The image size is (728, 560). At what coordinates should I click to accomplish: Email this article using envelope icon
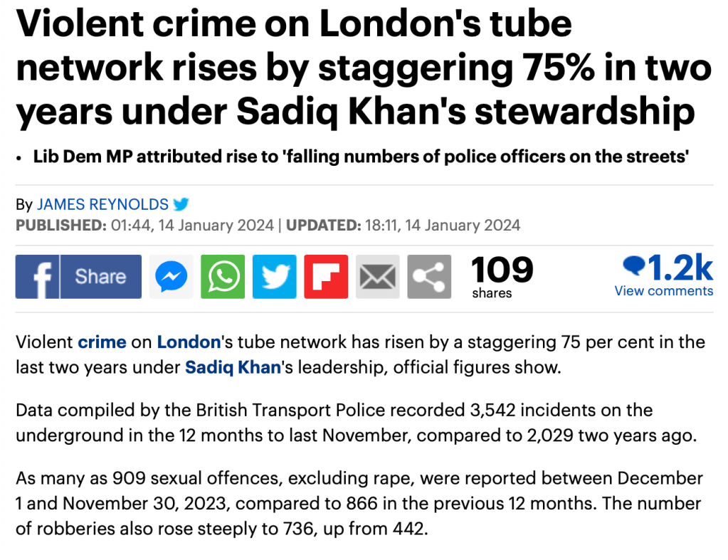(x=377, y=276)
